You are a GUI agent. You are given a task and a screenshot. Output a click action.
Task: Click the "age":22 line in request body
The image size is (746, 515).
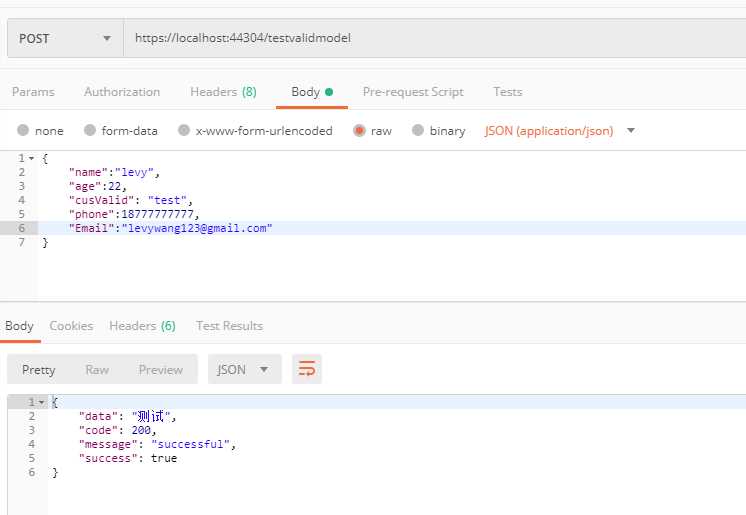pos(98,186)
